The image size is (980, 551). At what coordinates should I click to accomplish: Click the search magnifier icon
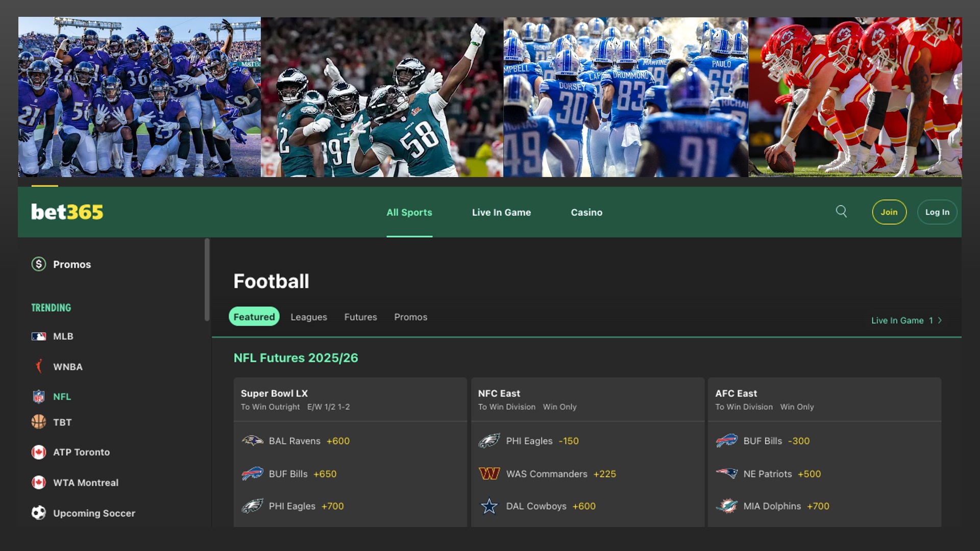coord(841,212)
